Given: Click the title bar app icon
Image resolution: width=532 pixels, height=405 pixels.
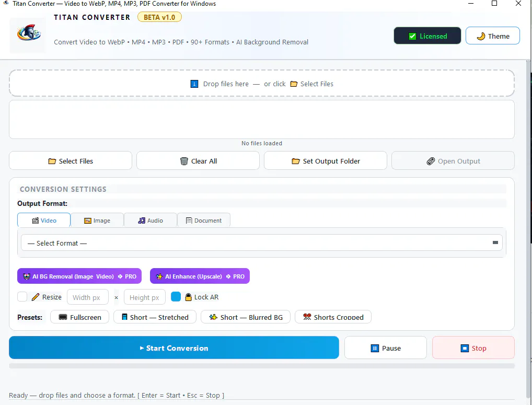Looking at the screenshot, I should tap(6, 3).
